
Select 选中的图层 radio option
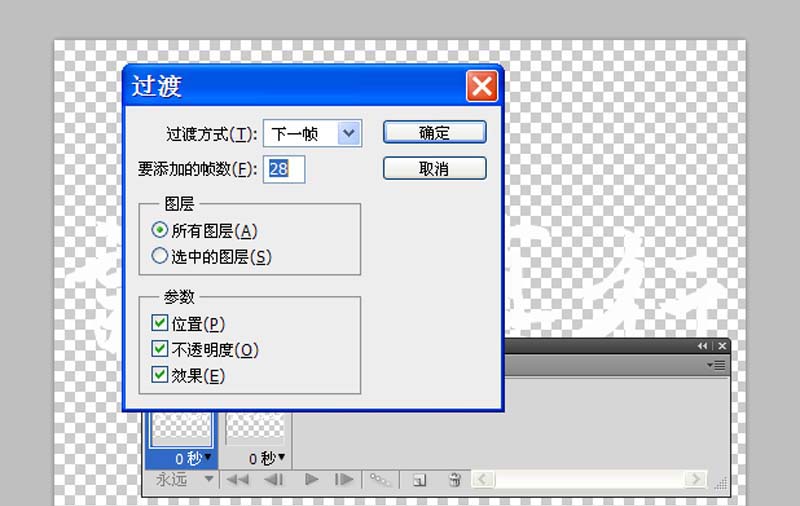[159, 256]
